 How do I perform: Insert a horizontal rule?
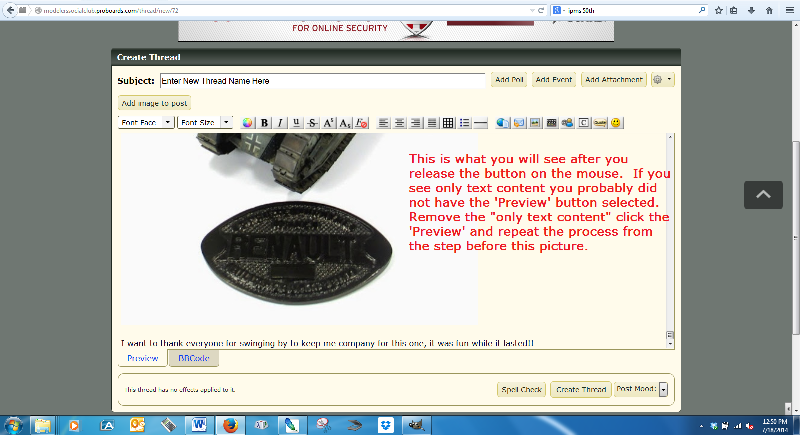(481, 123)
